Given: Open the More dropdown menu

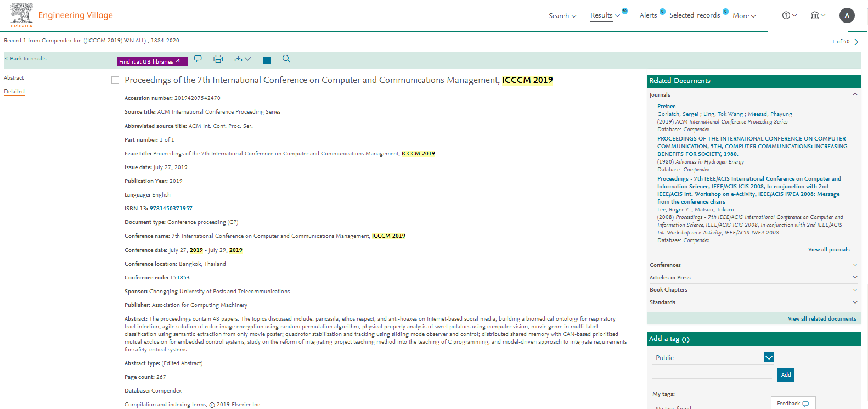Looking at the screenshot, I should coord(744,16).
